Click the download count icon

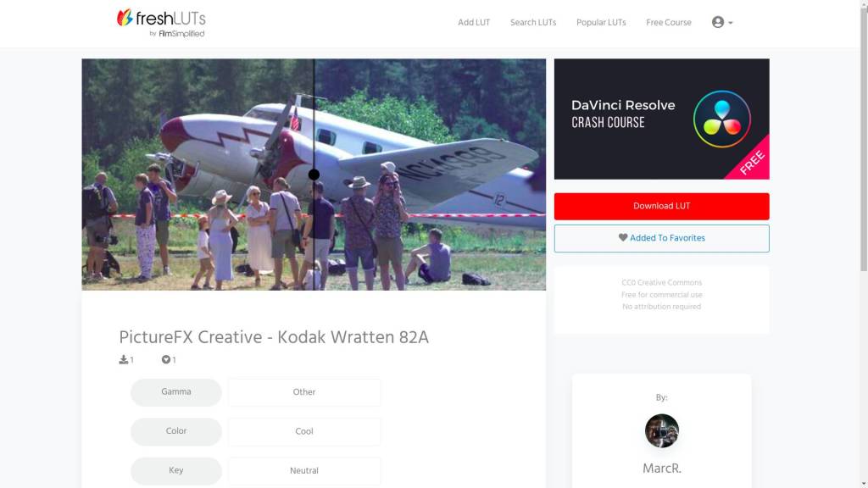(124, 359)
